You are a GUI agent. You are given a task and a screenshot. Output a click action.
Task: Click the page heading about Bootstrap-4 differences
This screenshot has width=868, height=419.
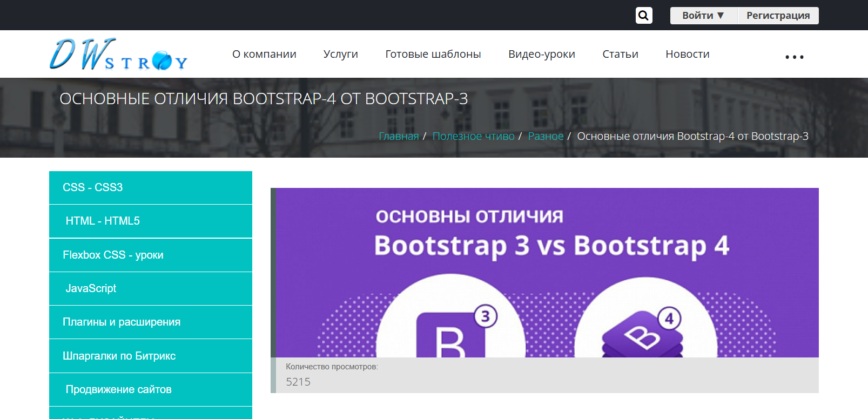tap(264, 99)
